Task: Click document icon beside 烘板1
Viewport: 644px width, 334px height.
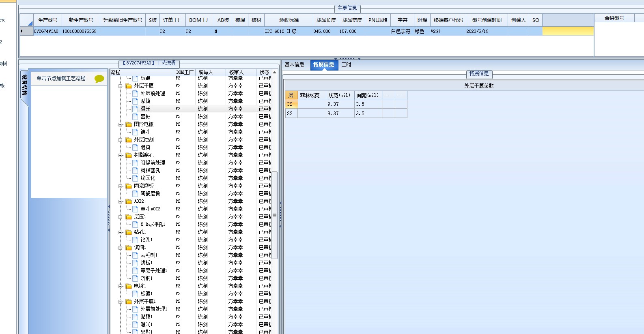Action: [136, 263]
